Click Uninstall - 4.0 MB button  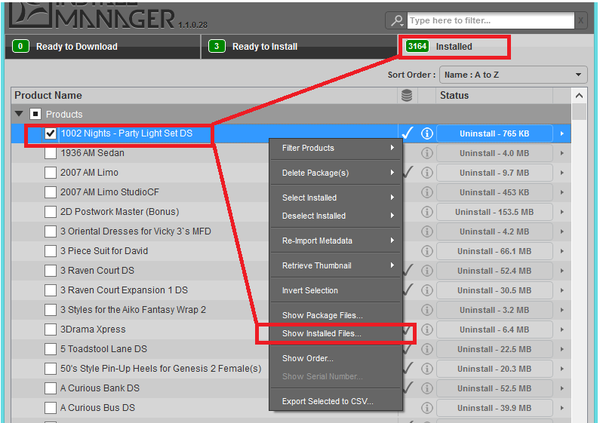point(494,153)
